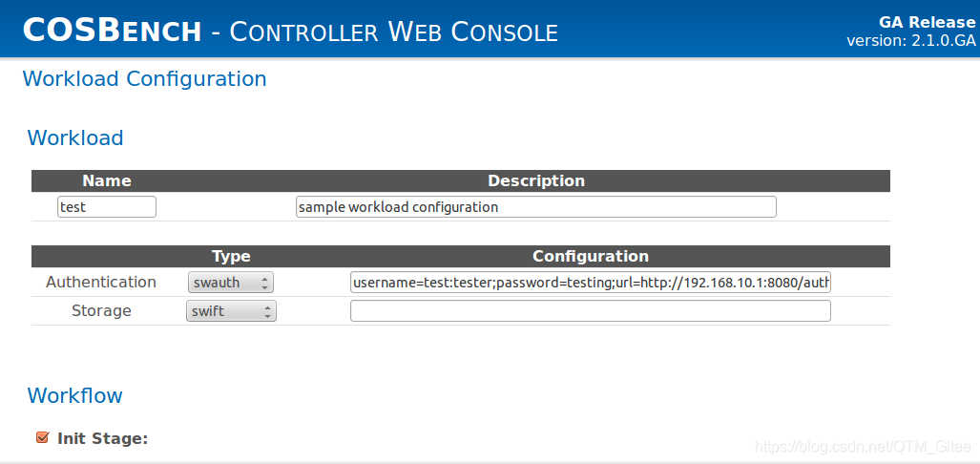The height and width of the screenshot is (464, 980).
Task: Click the Storage row label
Action: click(x=101, y=311)
